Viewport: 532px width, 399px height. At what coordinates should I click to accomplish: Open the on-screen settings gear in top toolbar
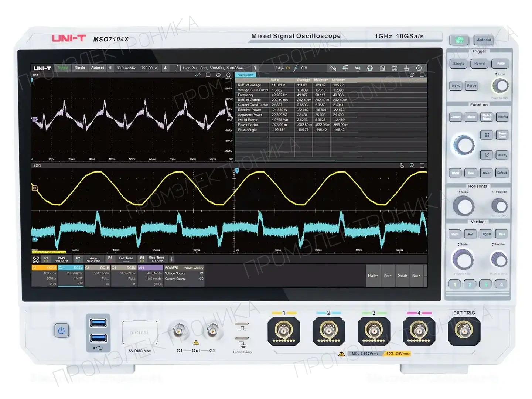click(x=419, y=68)
